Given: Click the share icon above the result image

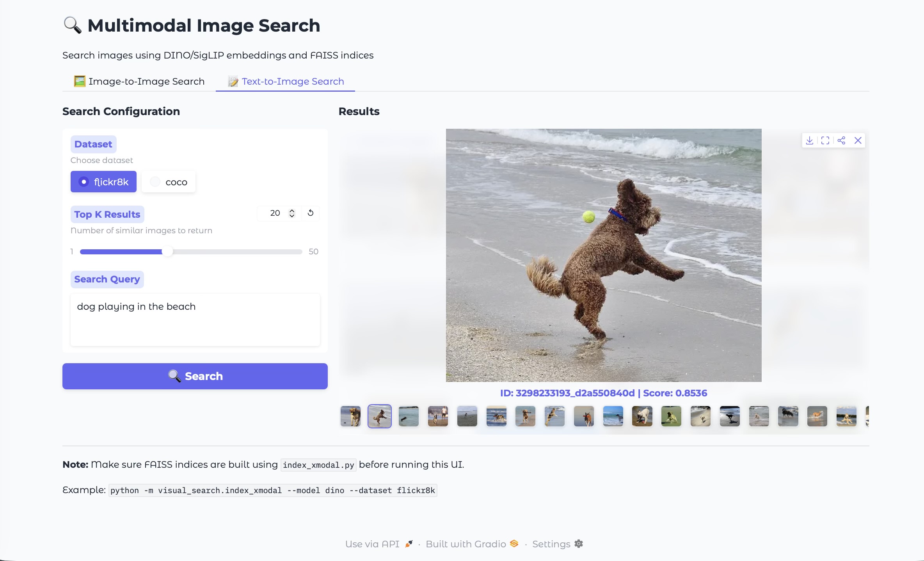Looking at the screenshot, I should [842, 140].
